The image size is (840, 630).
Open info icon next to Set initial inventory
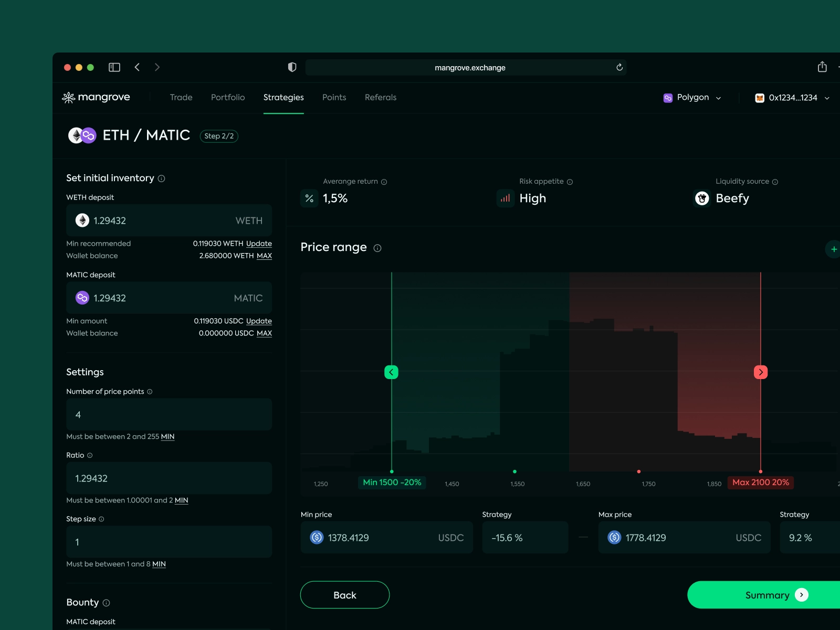162,178
